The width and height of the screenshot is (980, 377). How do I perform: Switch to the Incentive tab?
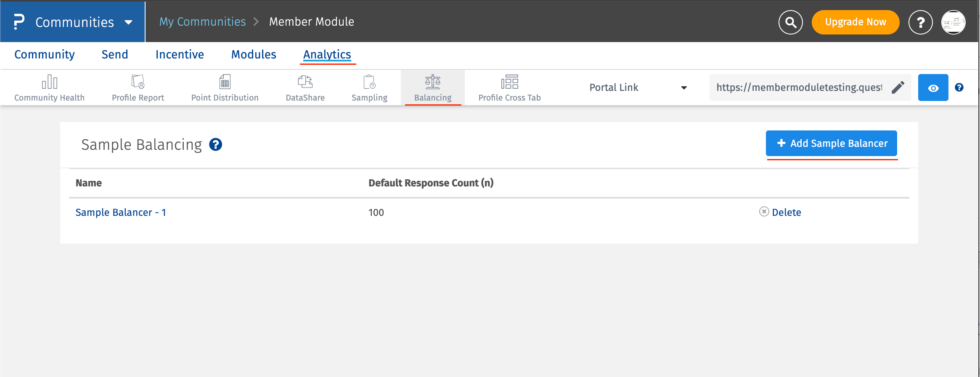point(180,55)
